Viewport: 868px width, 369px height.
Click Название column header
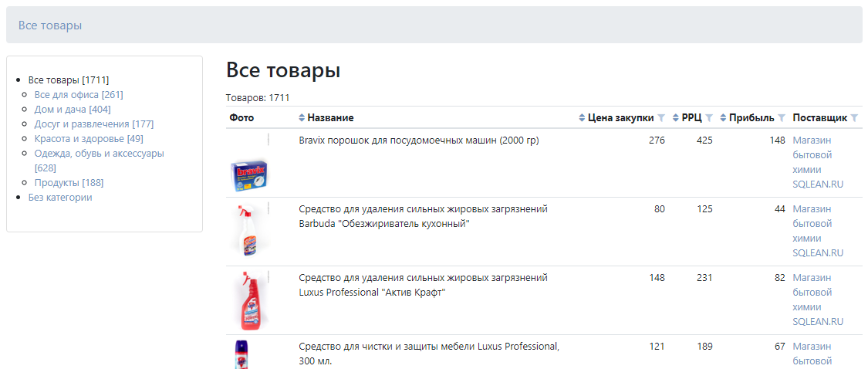(x=330, y=118)
